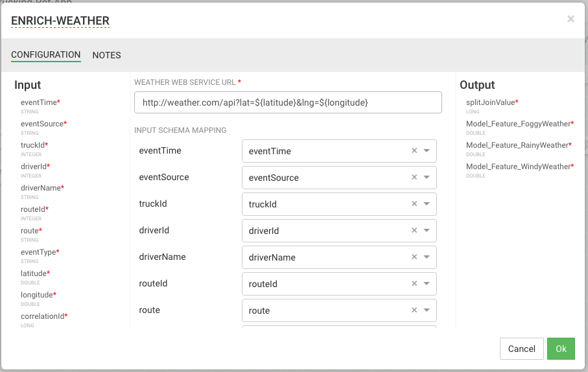Expand the eventTime dropdown arrow
The width and height of the screenshot is (588, 372).
[x=427, y=151]
